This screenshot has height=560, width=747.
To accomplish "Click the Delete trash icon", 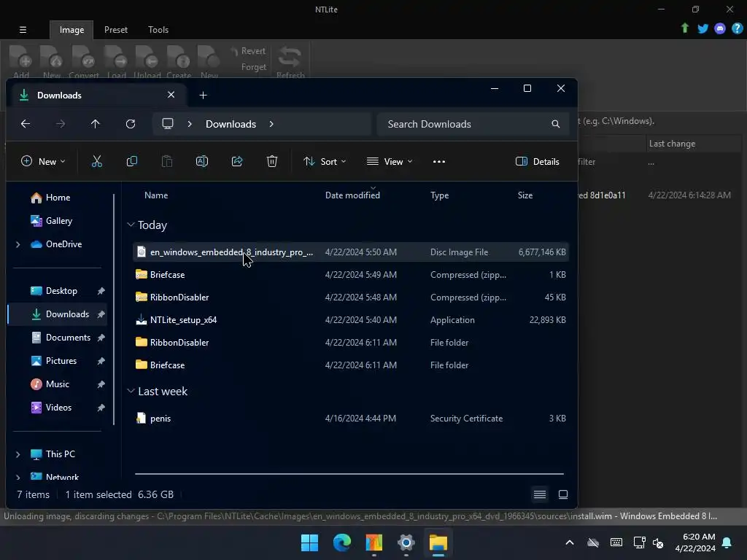I will [x=272, y=161].
